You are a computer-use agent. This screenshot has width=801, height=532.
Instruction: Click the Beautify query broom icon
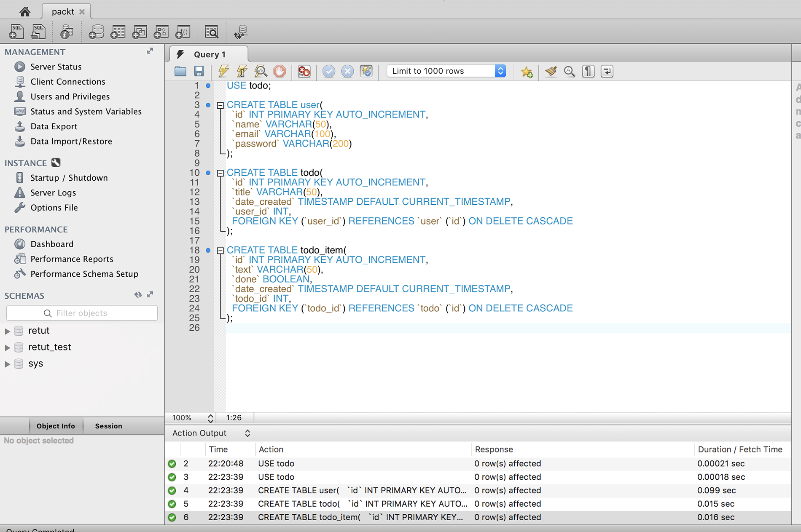551,71
